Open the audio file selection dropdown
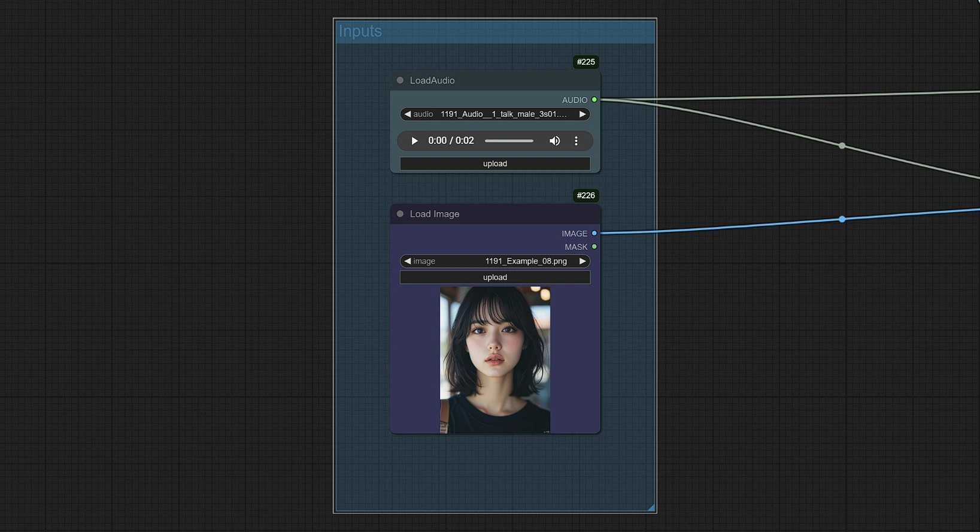This screenshot has width=980, height=532. (x=495, y=114)
